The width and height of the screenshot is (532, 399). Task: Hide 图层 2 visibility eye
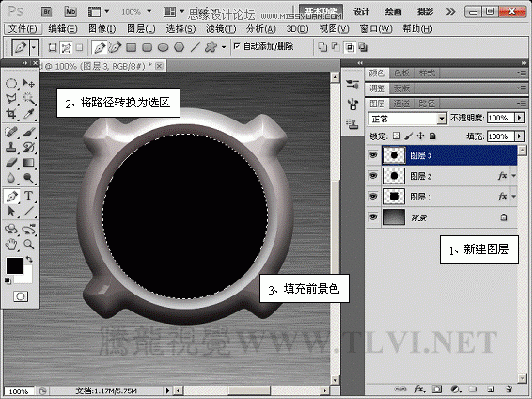(x=373, y=176)
